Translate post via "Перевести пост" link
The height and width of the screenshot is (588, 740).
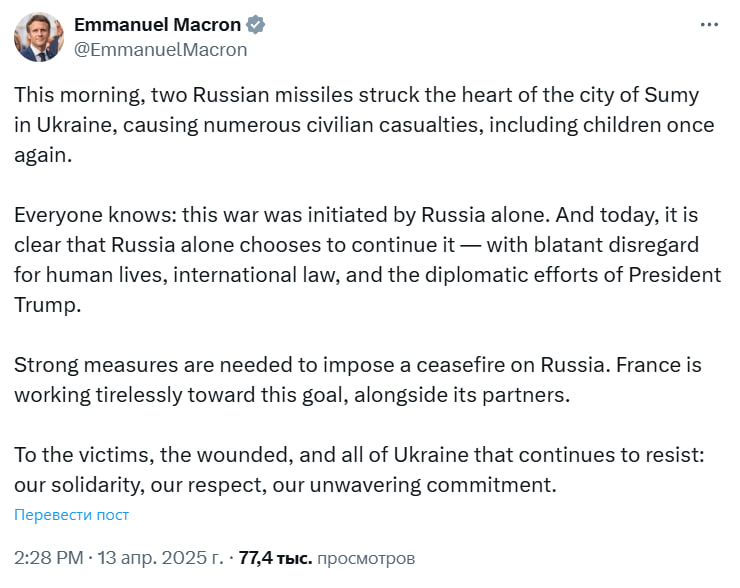71,515
